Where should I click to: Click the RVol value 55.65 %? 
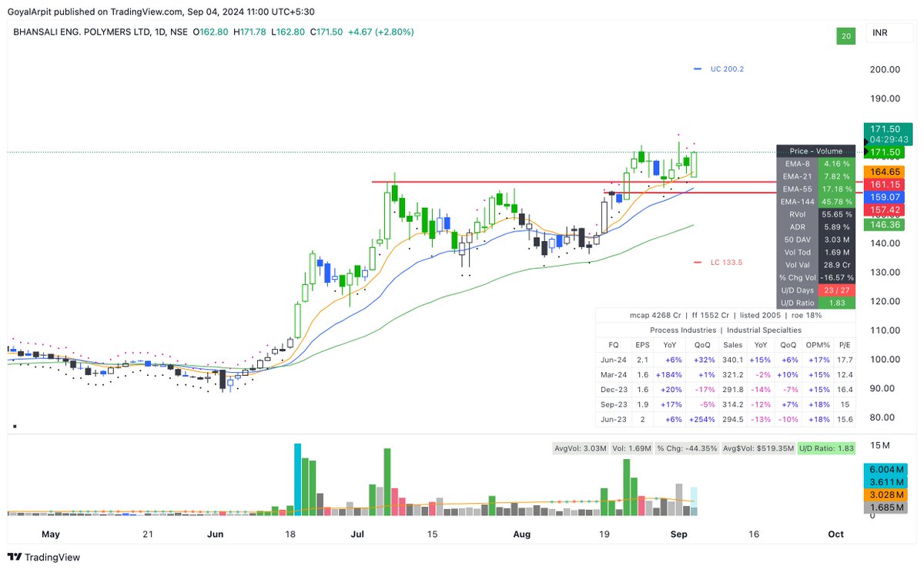tap(835, 214)
